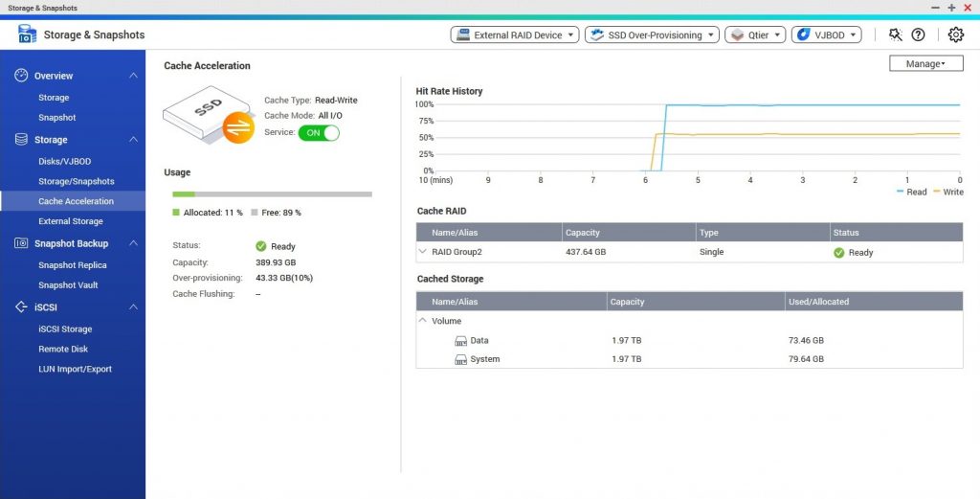Click the Qtier icon in the header
Viewport: 980px width, 499px height.
click(738, 35)
